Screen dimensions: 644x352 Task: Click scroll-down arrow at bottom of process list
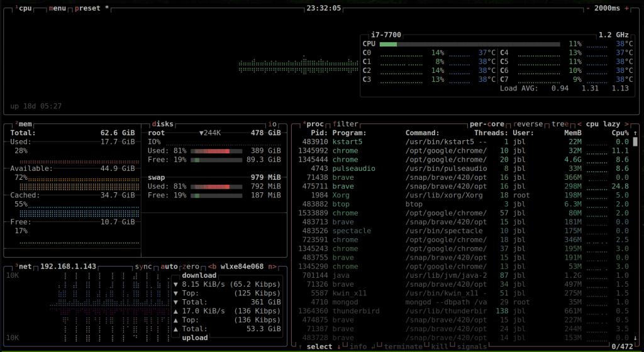pyautogui.click(x=635, y=338)
